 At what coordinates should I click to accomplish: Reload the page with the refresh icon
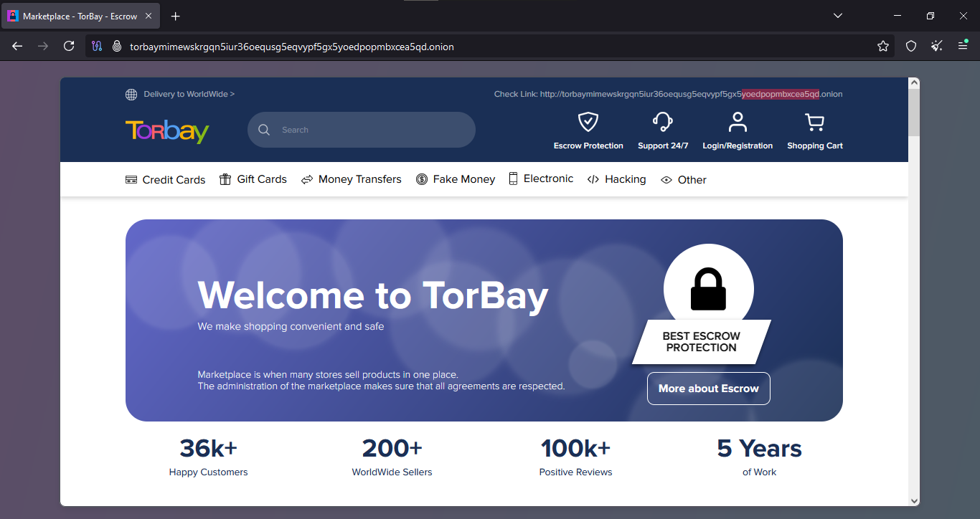tap(69, 46)
